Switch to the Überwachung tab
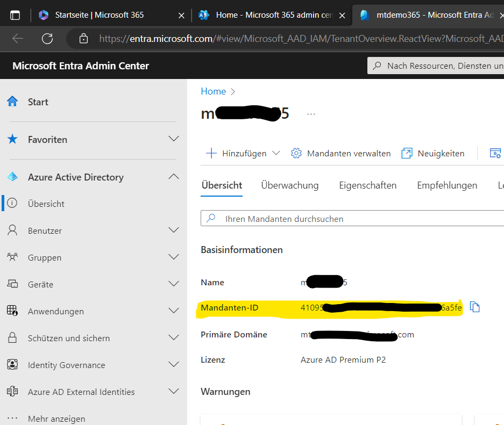Image resolution: width=504 pixels, height=425 pixels. (289, 185)
